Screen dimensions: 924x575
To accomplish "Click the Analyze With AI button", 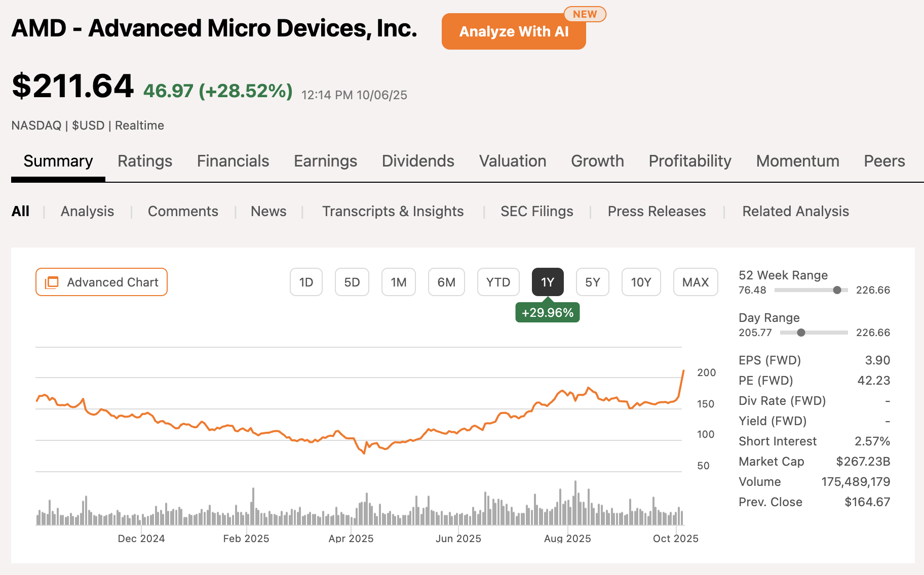I will [x=513, y=31].
